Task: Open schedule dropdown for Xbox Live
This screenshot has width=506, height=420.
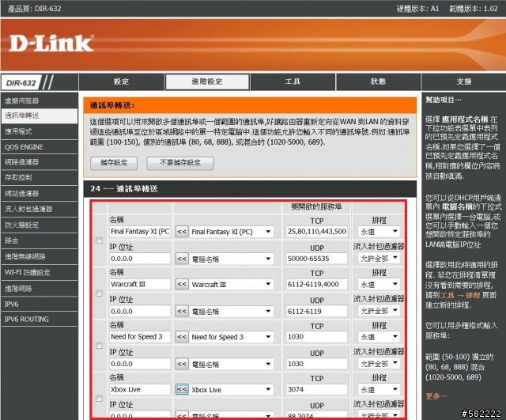Action: pyautogui.click(x=379, y=390)
